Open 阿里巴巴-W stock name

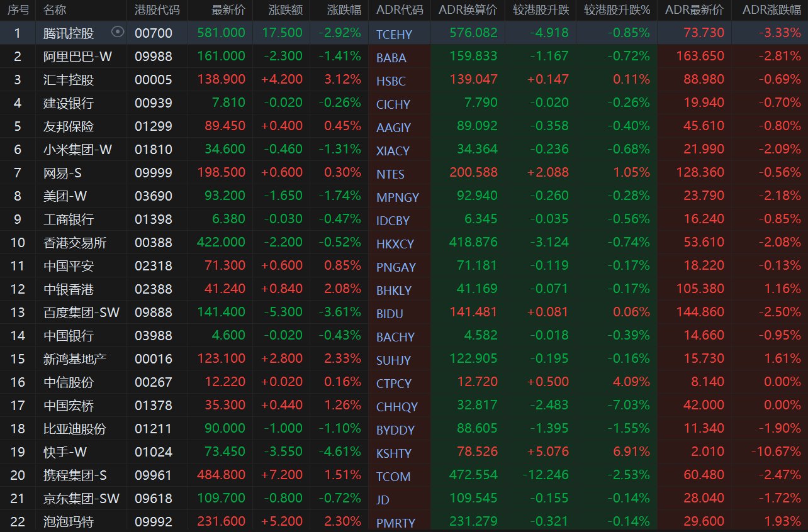[x=78, y=56]
